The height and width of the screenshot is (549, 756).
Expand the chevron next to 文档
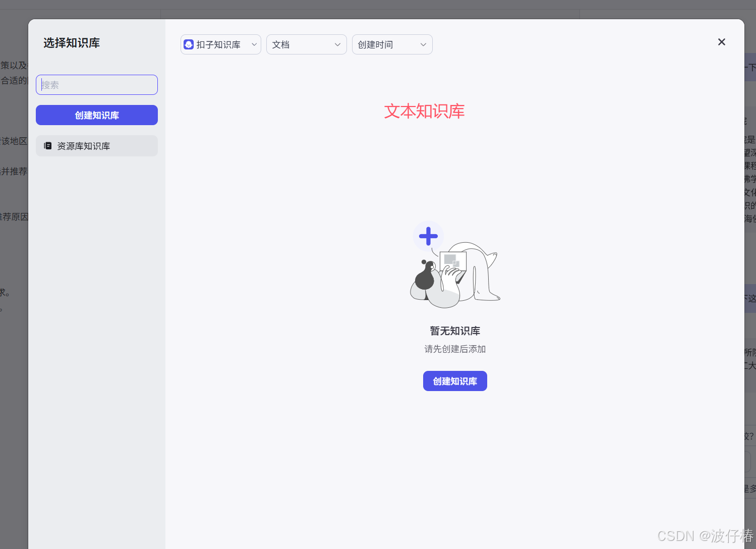click(x=337, y=44)
